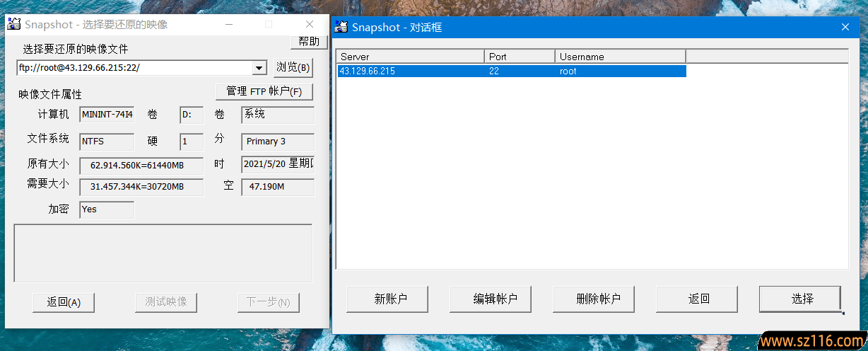Open 管理 FTP 帐户(F) button
868x351 pixels.
pyautogui.click(x=264, y=91)
